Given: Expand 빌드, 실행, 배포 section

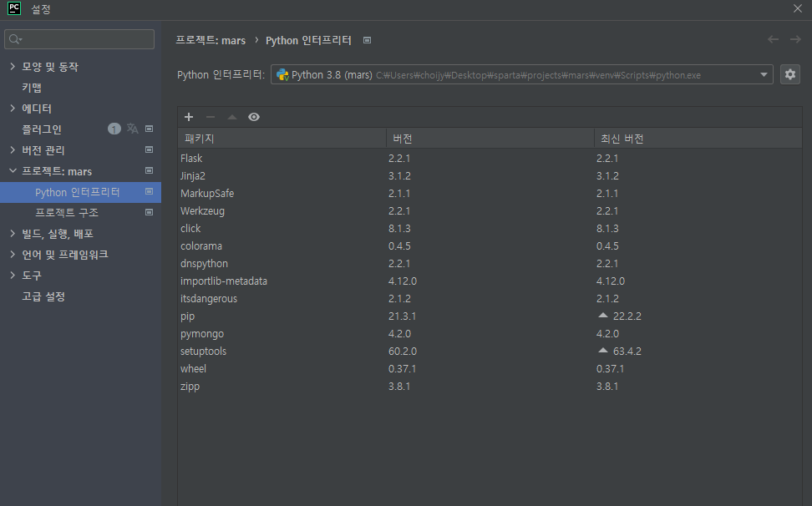Looking at the screenshot, I should click(x=13, y=234).
